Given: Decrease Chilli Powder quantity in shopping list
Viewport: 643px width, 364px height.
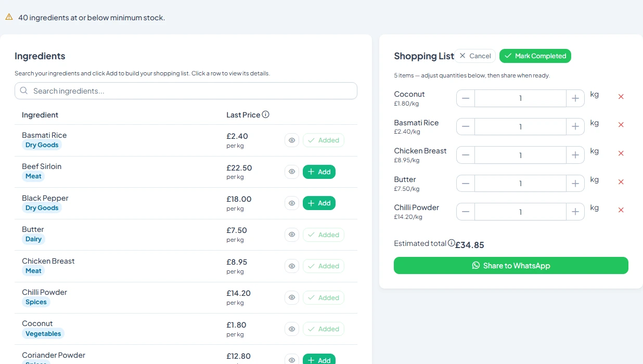Looking at the screenshot, I should coord(466,212).
